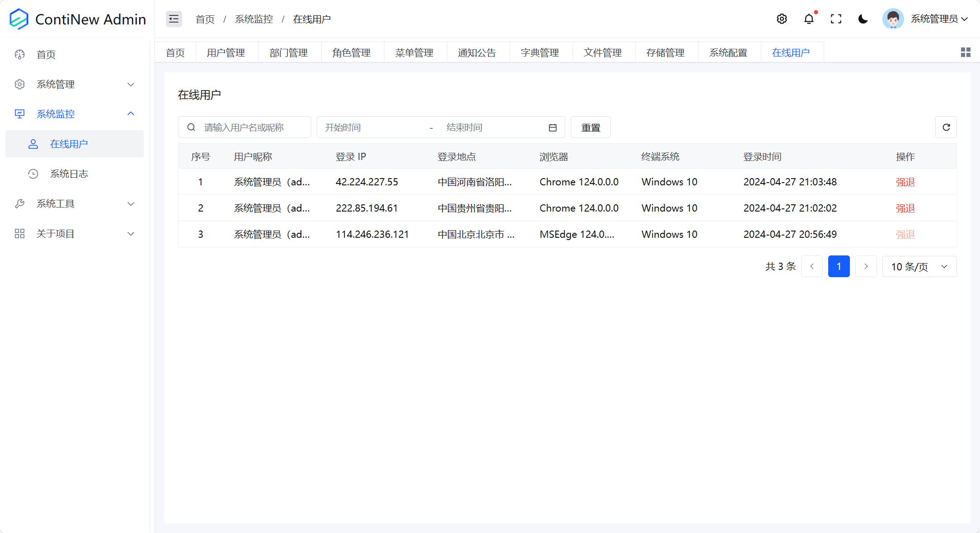Toggle dark mode moon icon

[863, 19]
